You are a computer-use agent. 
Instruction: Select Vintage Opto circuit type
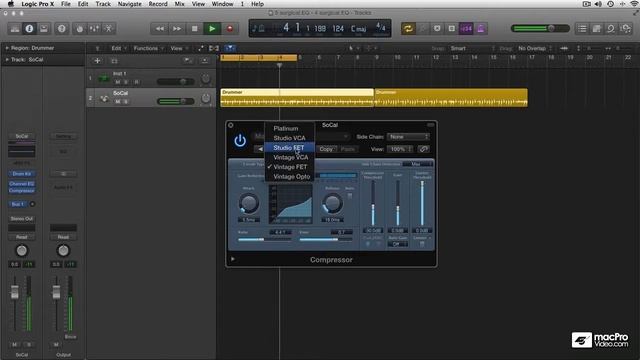(x=290, y=177)
